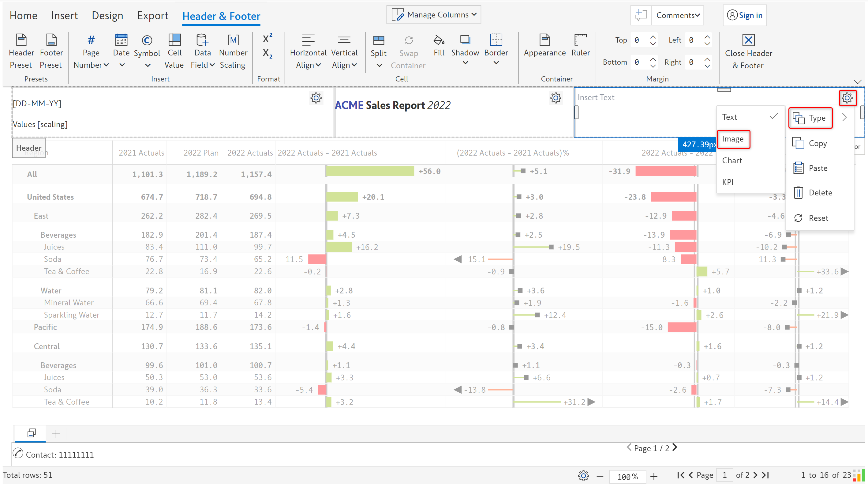The image size is (868, 487).
Task: Click the Header Preset icon
Action: pos(21,40)
